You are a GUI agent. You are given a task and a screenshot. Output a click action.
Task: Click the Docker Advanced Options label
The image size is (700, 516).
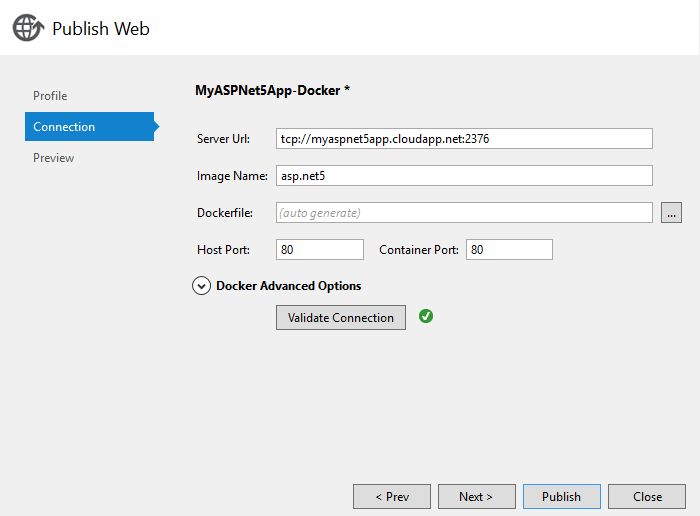point(289,286)
